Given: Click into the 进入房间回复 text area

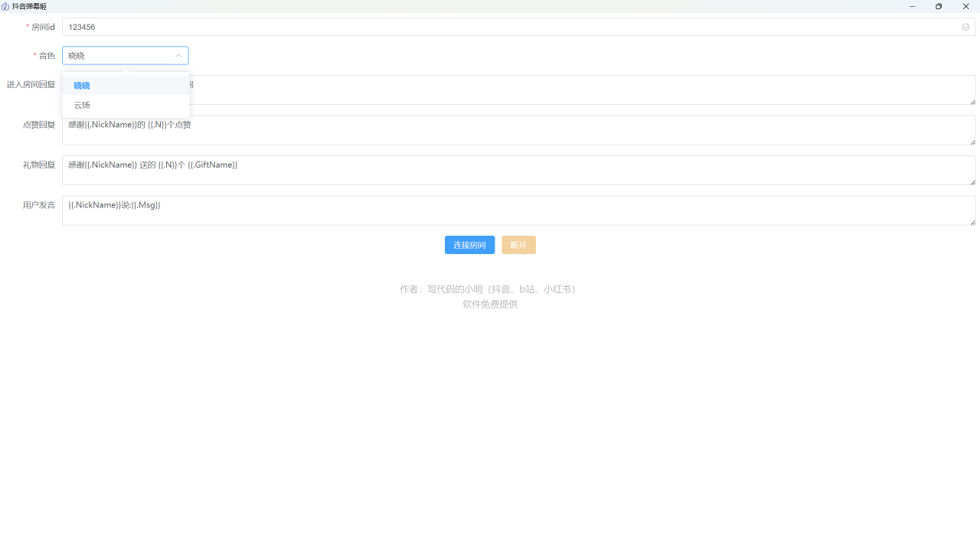Looking at the screenshot, I should 582,90.
